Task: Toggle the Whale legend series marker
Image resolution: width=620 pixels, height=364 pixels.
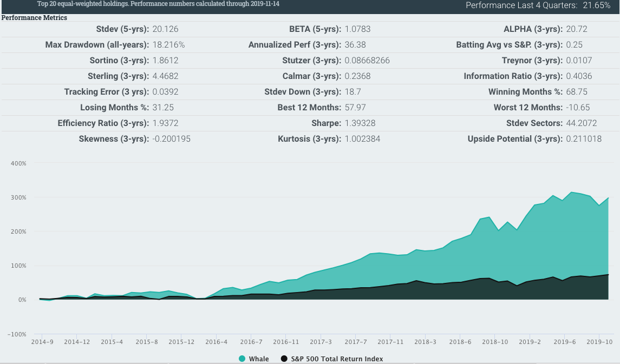Action: [242, 359]
